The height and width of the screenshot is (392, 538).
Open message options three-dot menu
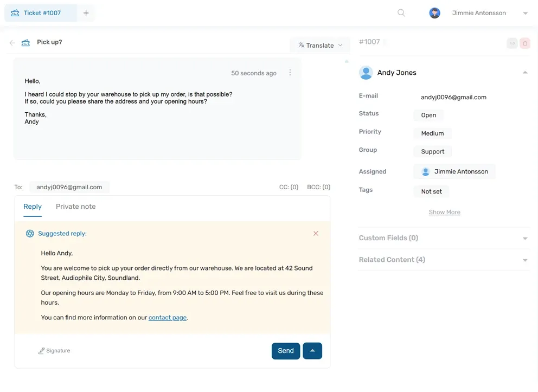point(290,73)
